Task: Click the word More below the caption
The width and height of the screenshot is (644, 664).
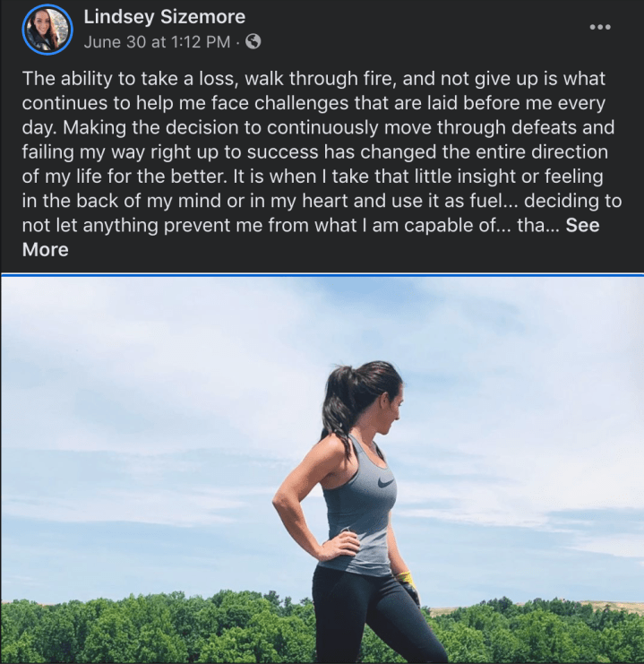Action: pos(45,250)
